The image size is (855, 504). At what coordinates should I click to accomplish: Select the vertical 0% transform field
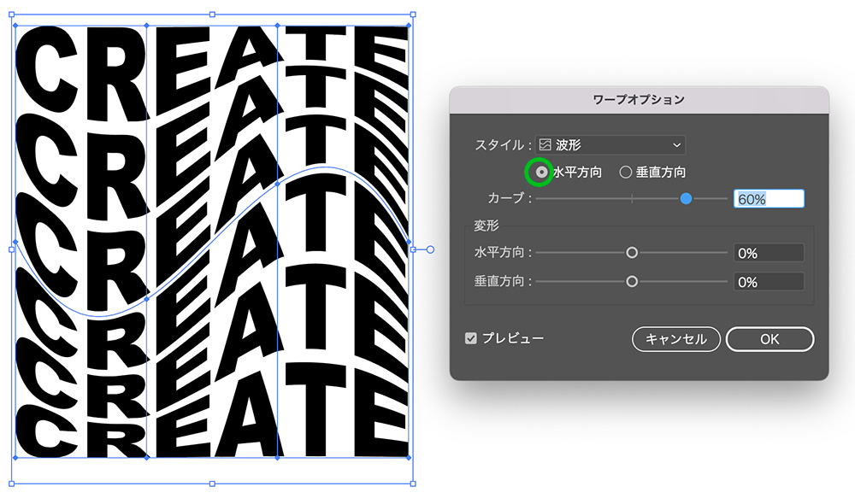click(x=767, y=281)
